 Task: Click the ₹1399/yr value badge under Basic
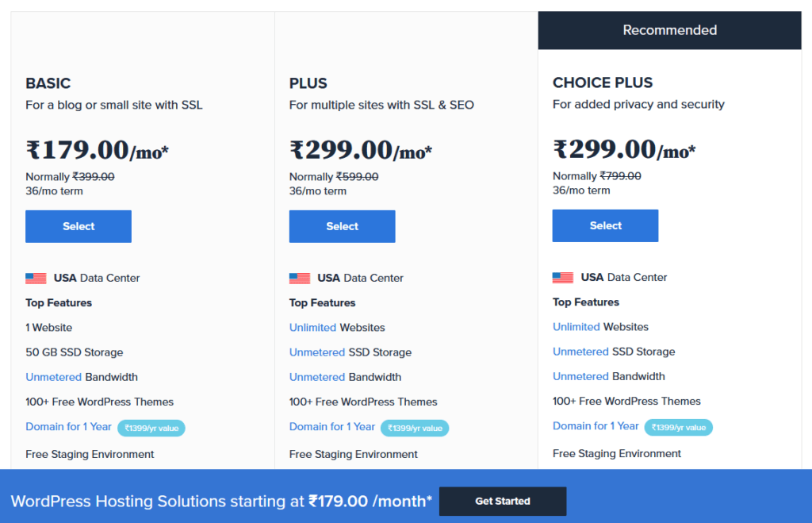pyautogui.click(x=151, y=428)
